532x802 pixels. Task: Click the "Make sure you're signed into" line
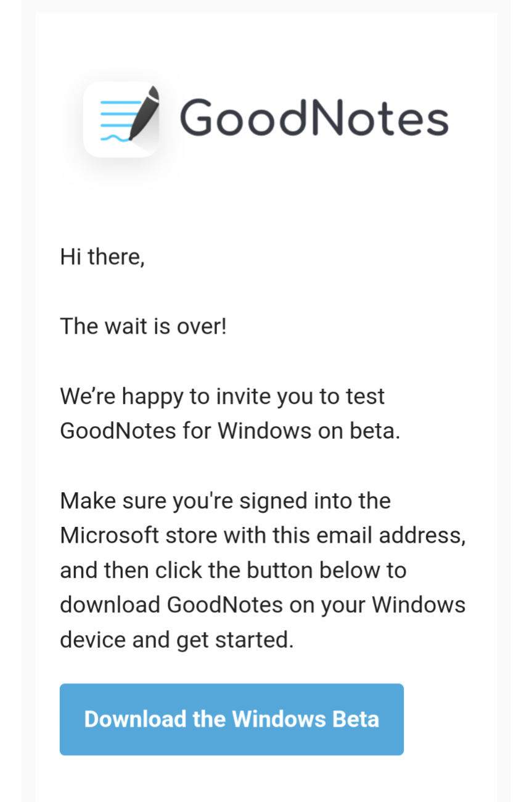pos(225,500)
